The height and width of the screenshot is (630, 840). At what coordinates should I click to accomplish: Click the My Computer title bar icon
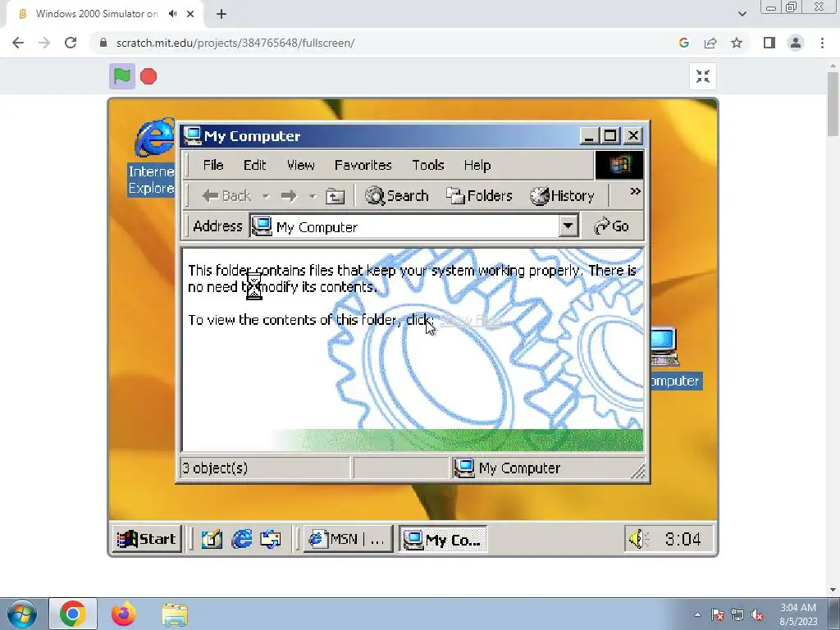(191, 136)
